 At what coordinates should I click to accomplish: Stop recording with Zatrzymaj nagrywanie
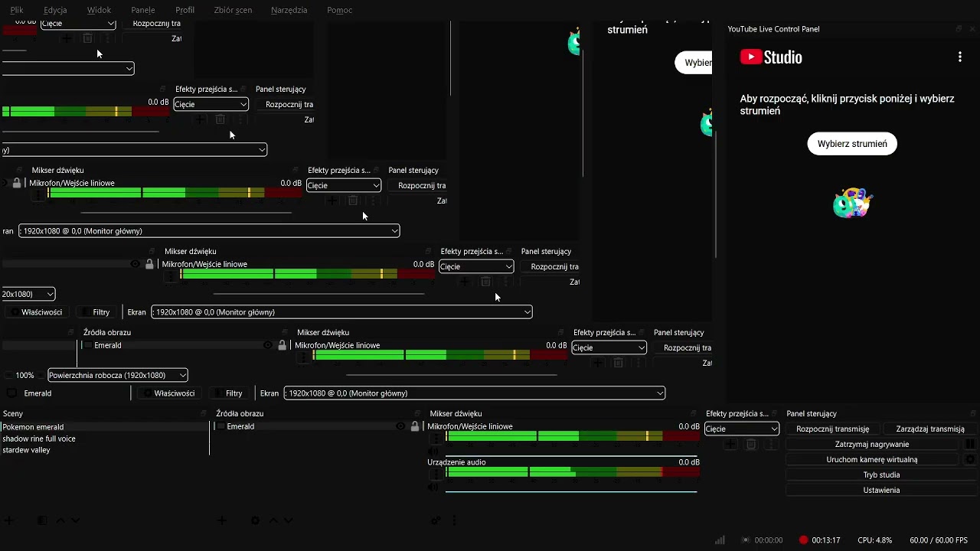point(872,444)
